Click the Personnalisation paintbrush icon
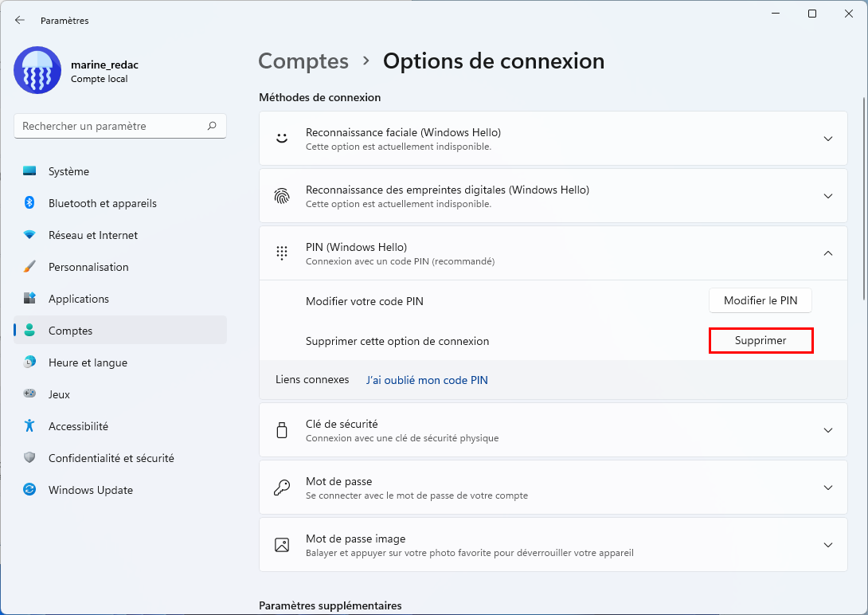This screenshot has height=615, width=868. point(29,266)
